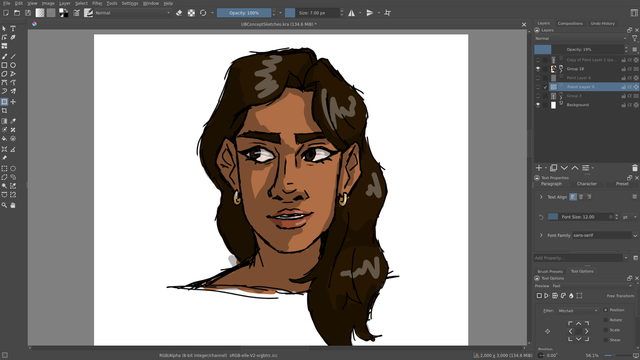
Task: Open an existing document from toolbar
Action: pyautogui.click(x=17, y=13)
